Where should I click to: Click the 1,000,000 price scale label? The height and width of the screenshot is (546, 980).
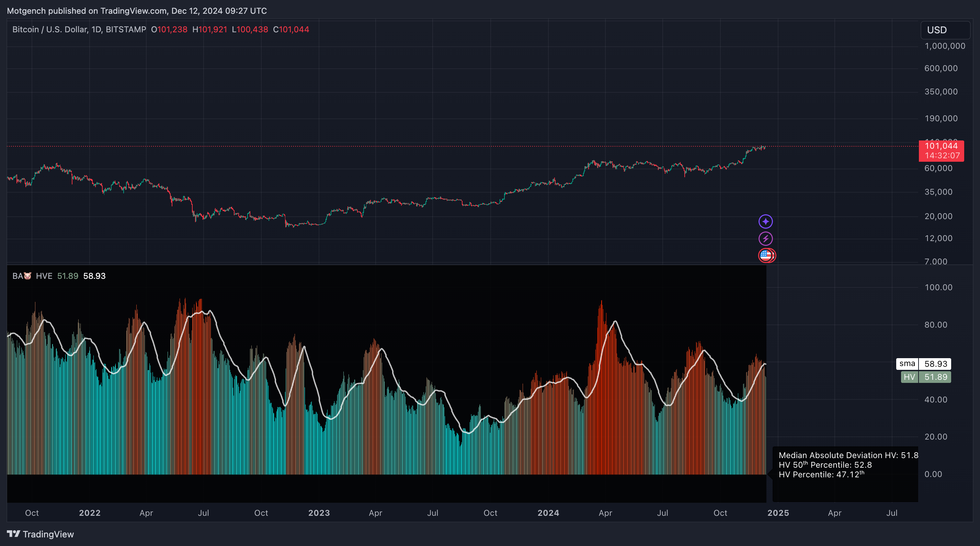(945, 46)
